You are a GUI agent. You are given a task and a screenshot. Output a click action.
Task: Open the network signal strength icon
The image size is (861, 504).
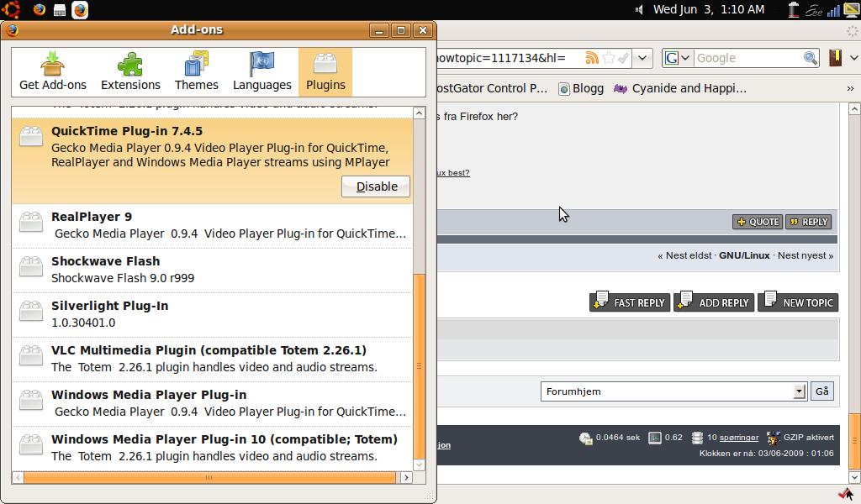click(x=833, y=10)
